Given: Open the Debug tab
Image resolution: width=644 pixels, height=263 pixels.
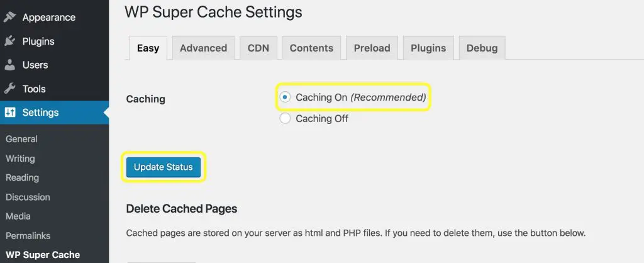Looking at the screenshot, I should coord(482,48).
